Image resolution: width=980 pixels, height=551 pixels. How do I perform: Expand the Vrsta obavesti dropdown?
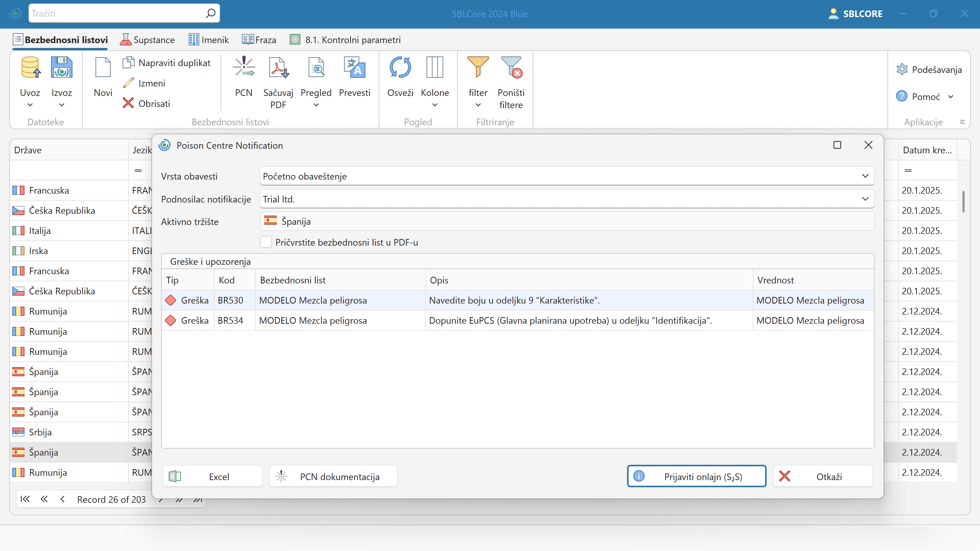click(x=865, y=176)
